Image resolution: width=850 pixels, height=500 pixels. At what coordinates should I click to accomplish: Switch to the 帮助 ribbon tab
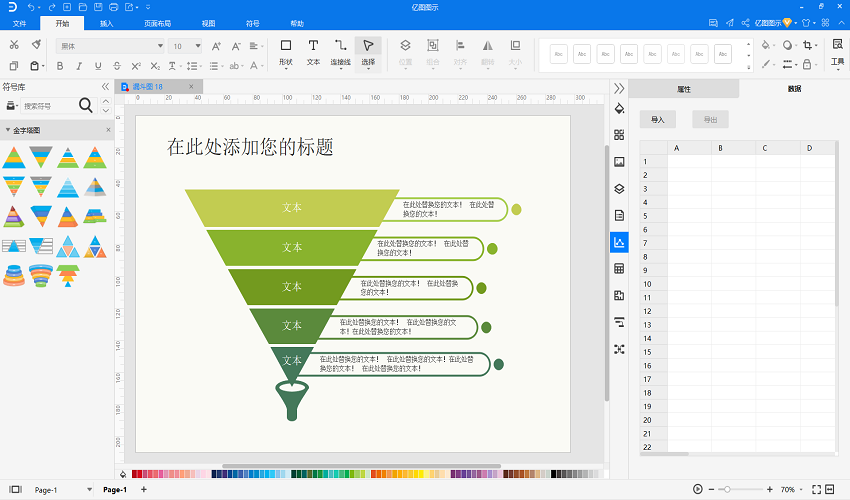[x=297, y=23]
